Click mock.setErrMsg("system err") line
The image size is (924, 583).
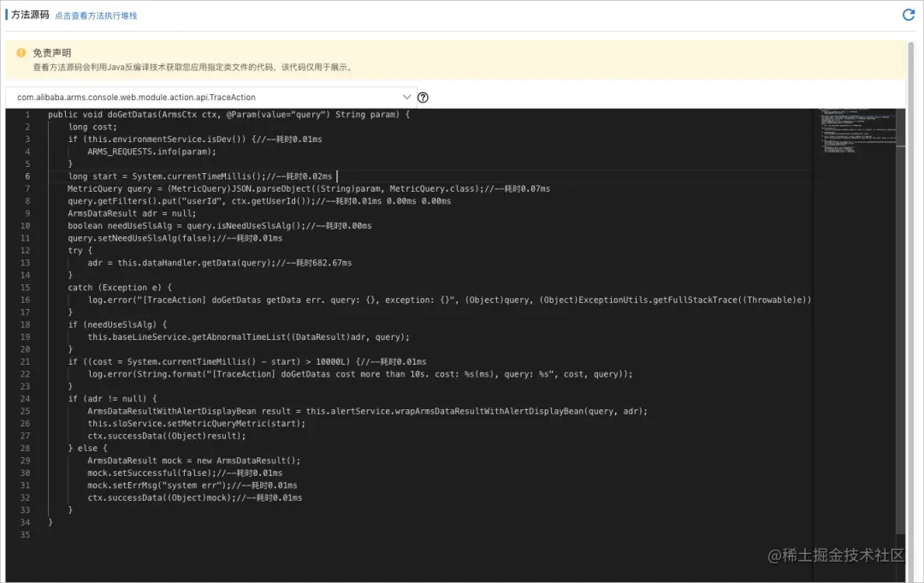[192, 485]
